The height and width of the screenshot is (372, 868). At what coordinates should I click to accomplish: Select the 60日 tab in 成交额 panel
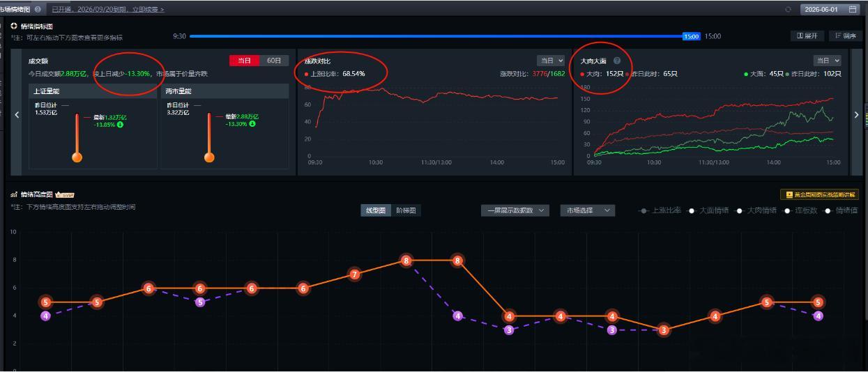pos(274,61)
